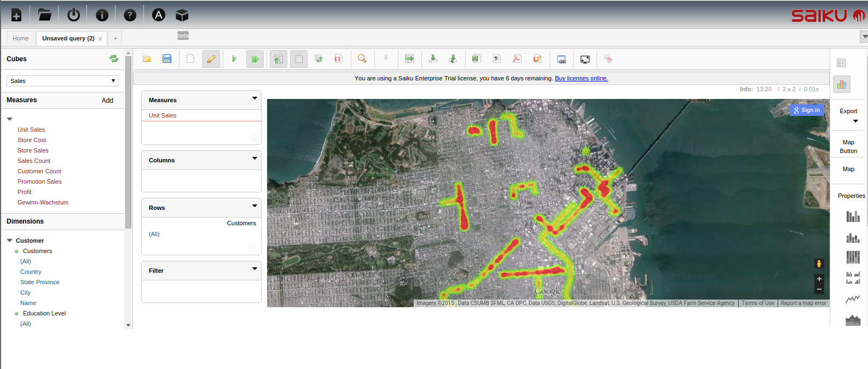Select the Map option in the right panel
This screenshot has width=868, height=369.
(849, 169)
